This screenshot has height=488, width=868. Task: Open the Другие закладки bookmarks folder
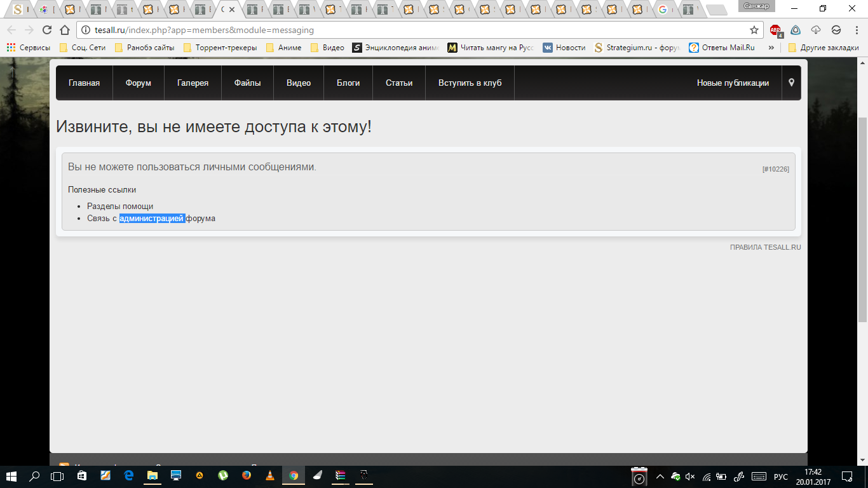click(824, 48)
